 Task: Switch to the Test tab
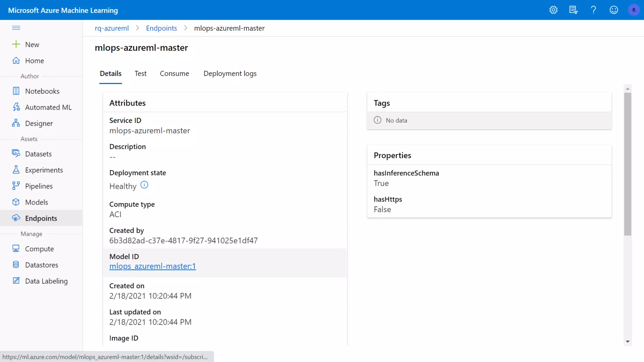140,74
